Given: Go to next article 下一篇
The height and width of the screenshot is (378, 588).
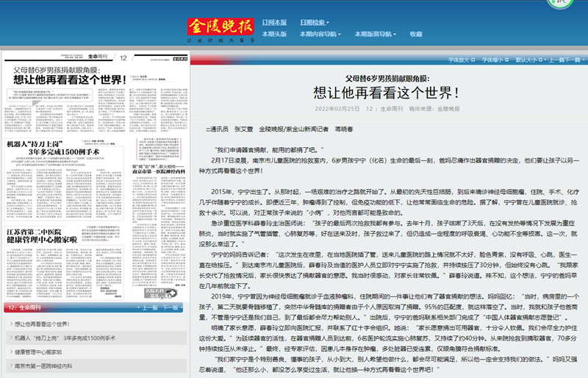Looking at the screenshot, I should [x=573, y=60].
